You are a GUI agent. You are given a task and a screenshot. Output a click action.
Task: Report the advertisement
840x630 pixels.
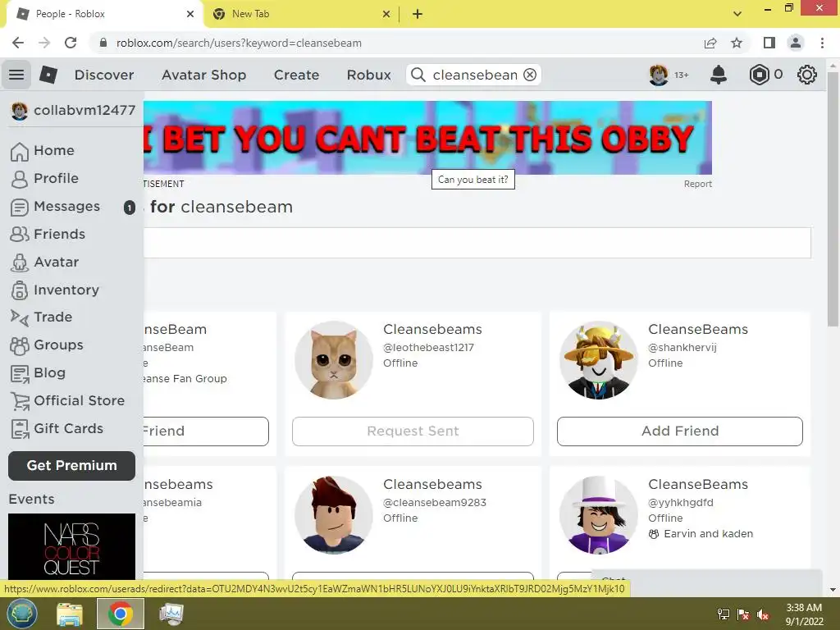[697, 184]
